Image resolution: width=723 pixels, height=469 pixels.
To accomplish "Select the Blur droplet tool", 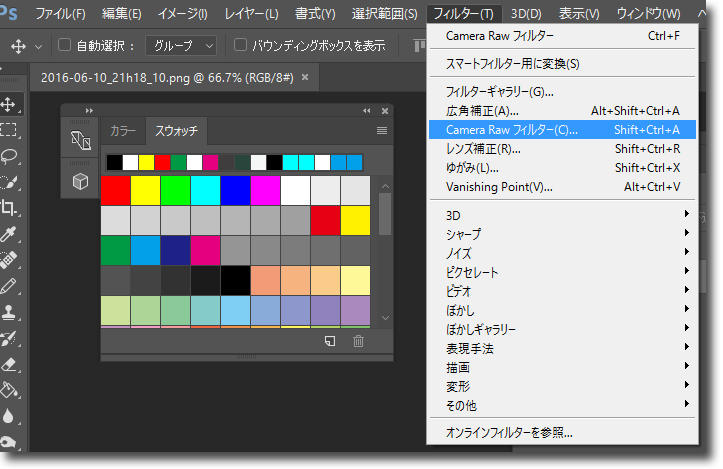I will [x=8, y=416].
